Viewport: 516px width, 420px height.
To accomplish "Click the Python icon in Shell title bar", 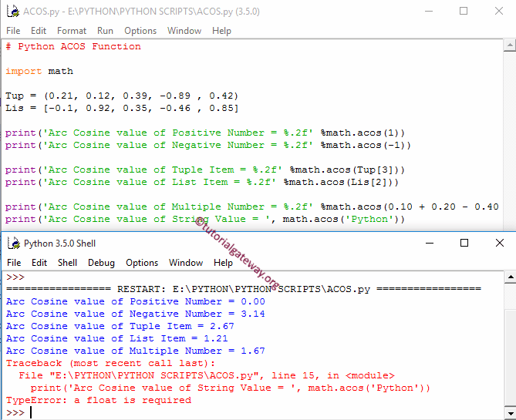I will 13,244.
